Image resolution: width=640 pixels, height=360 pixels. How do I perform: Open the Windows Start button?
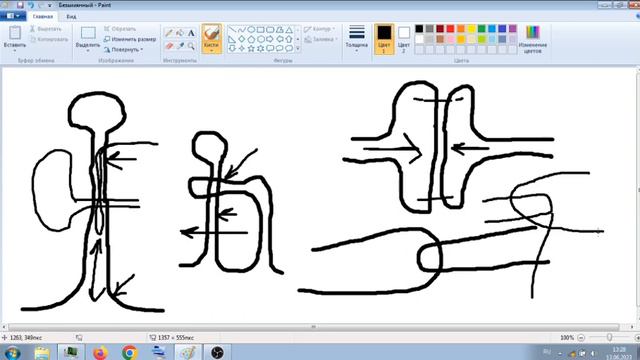coord(12,352)
